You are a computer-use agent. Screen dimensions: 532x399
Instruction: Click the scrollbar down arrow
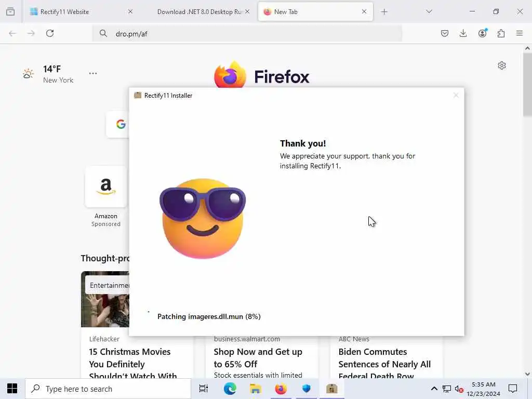pyautogui.click(x=527, y=374)
